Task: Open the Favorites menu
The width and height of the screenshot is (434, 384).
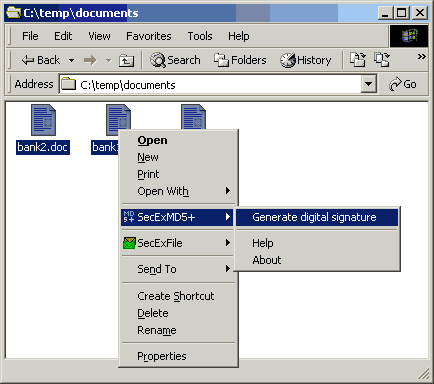Action: click(149, 36)
